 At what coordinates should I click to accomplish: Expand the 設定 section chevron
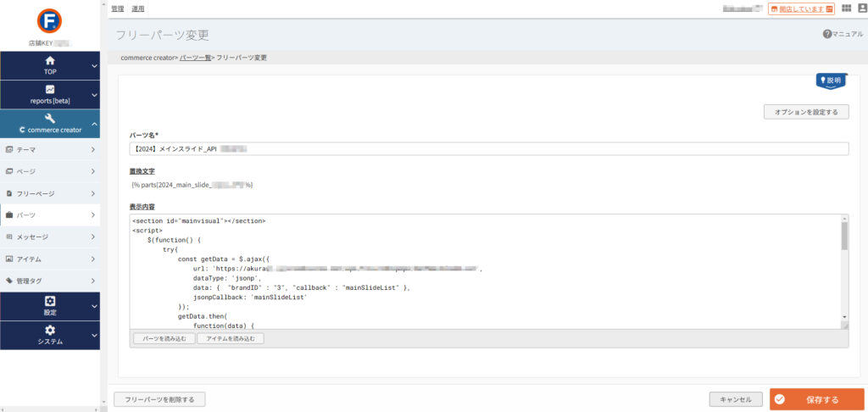[94, 306]
